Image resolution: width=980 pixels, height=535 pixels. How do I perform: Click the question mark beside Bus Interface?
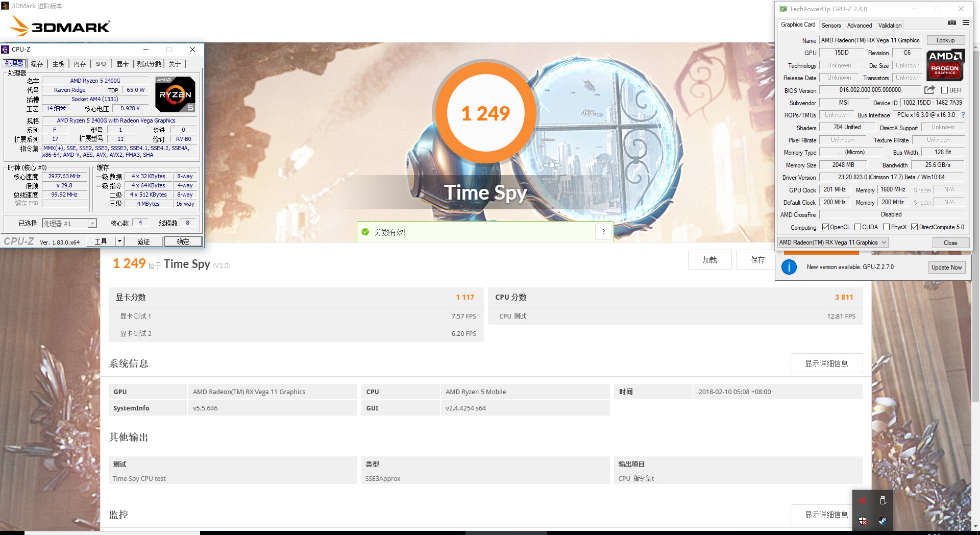tap(963, 115)
